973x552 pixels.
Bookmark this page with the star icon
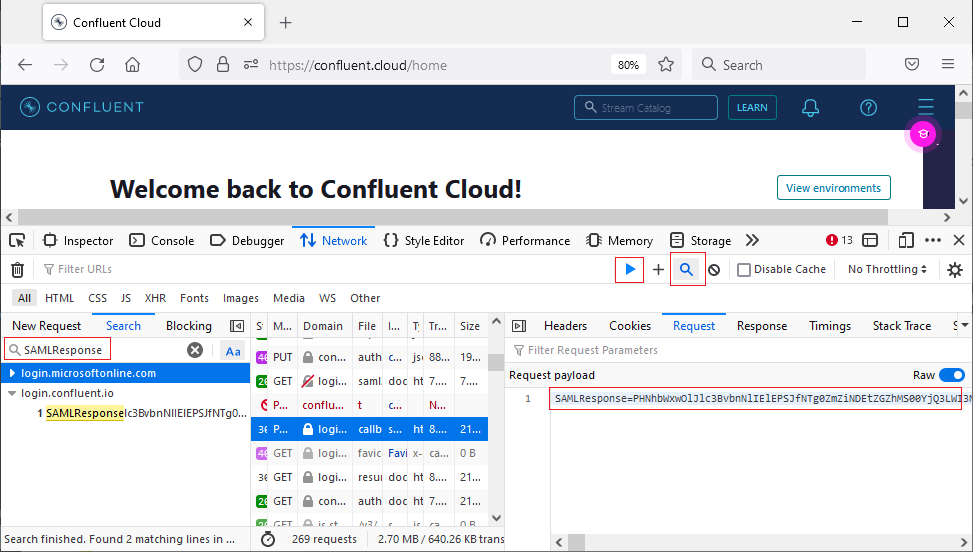(666, 65)
